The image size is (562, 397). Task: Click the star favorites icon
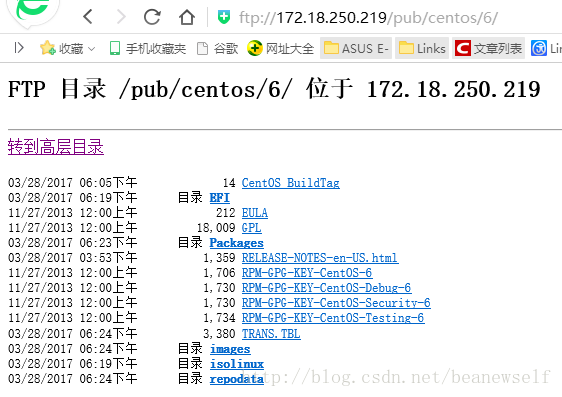[x=47, y=48]
